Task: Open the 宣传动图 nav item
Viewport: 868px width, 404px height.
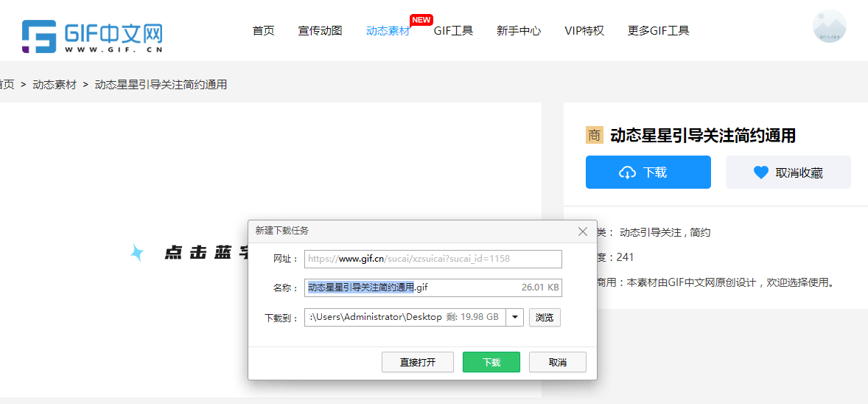Action: (x=320, y=30)
